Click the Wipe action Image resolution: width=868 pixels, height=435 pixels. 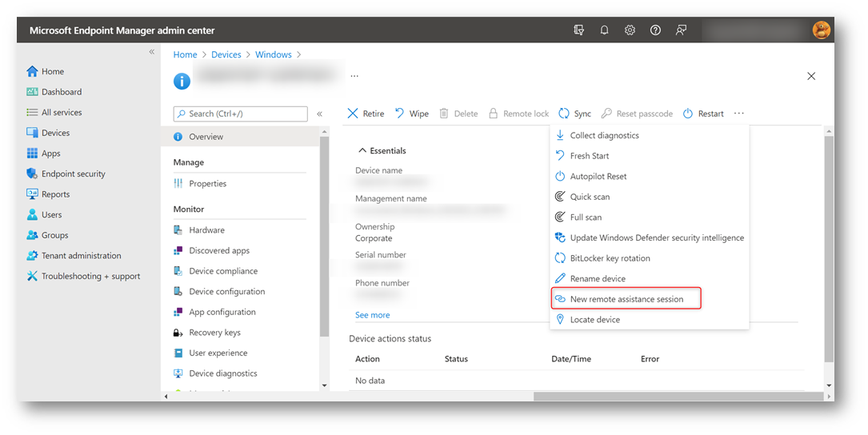pos(412,114)
